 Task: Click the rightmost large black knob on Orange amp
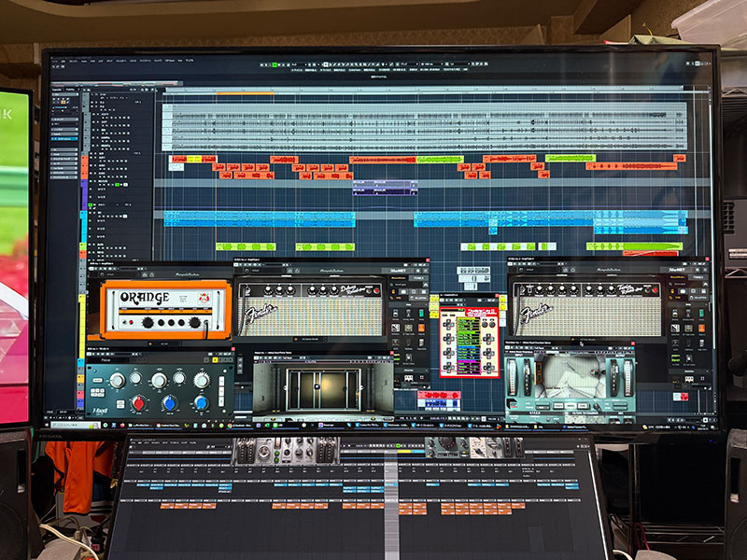click(194, 322)
